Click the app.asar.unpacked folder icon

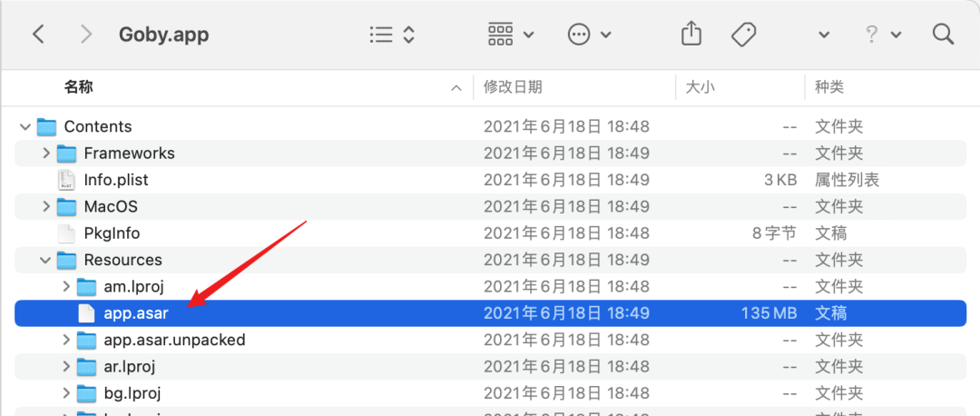point(87,341)
